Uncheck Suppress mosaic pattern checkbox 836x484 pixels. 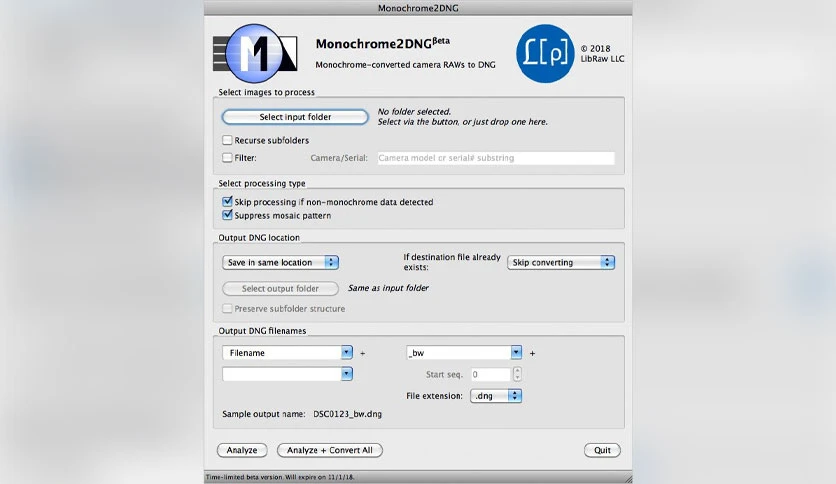[x=227, y=215]
